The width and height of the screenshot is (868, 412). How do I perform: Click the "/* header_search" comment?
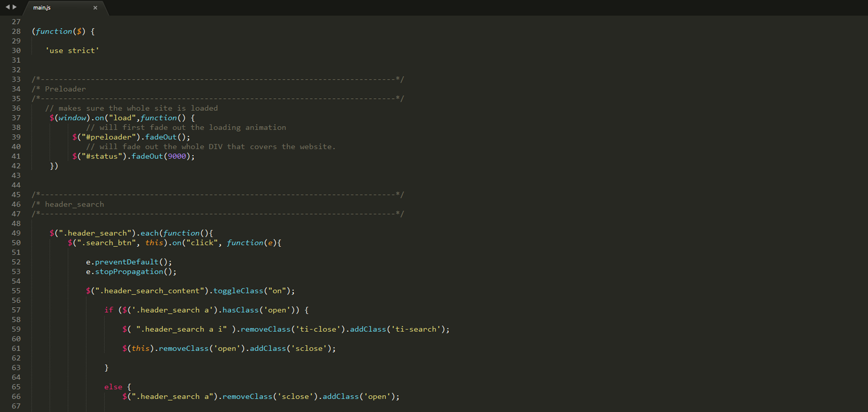click(68, 204)
